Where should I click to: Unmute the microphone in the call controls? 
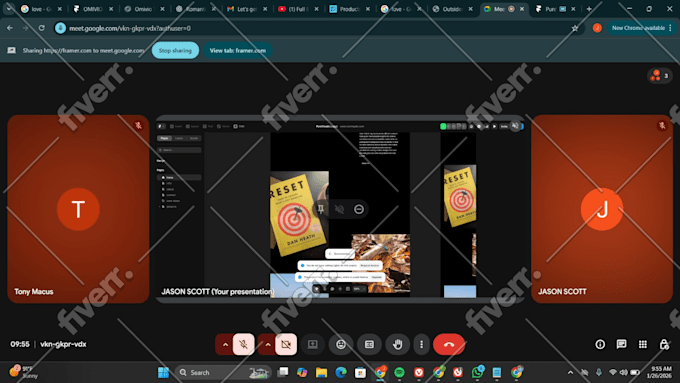244,344
